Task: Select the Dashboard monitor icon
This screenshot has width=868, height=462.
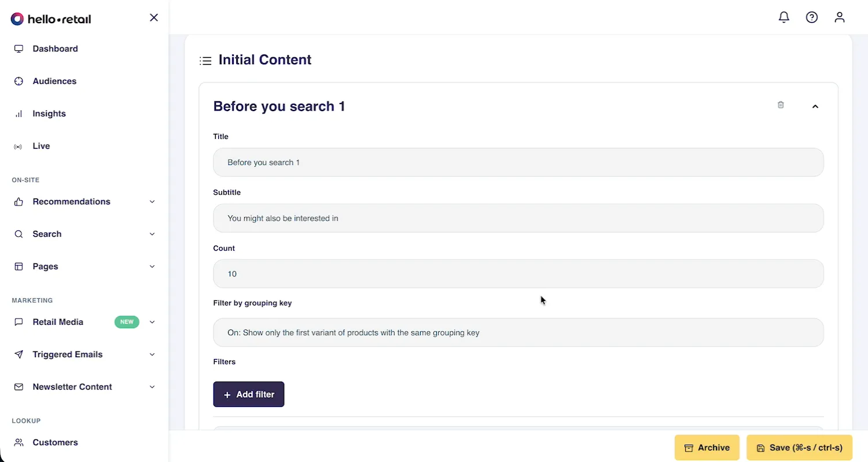Action: (19, 49)
